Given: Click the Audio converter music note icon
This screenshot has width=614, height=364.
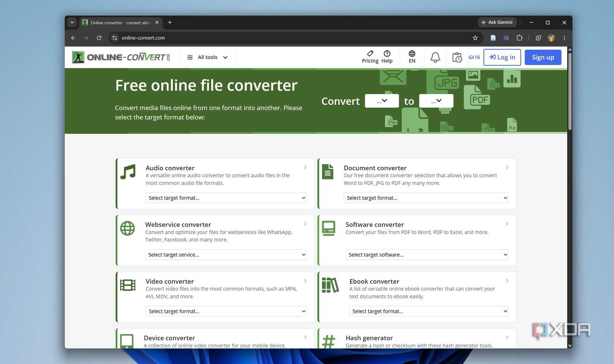Looking at the screenshot, I should tap(128, 172).
